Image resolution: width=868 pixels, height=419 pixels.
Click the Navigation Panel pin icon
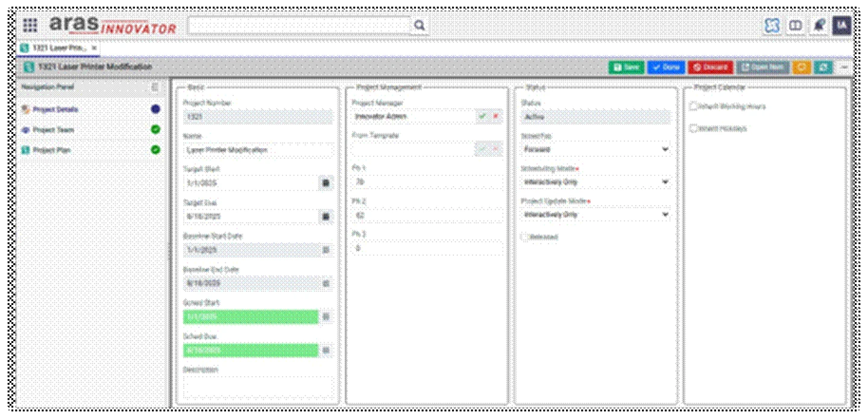pos(155,87)
